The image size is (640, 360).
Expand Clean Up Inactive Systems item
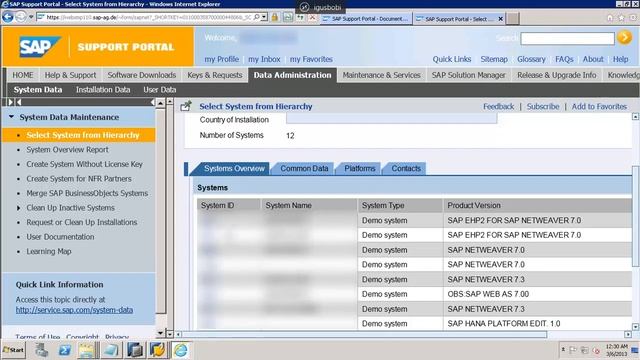coord(18,208)
